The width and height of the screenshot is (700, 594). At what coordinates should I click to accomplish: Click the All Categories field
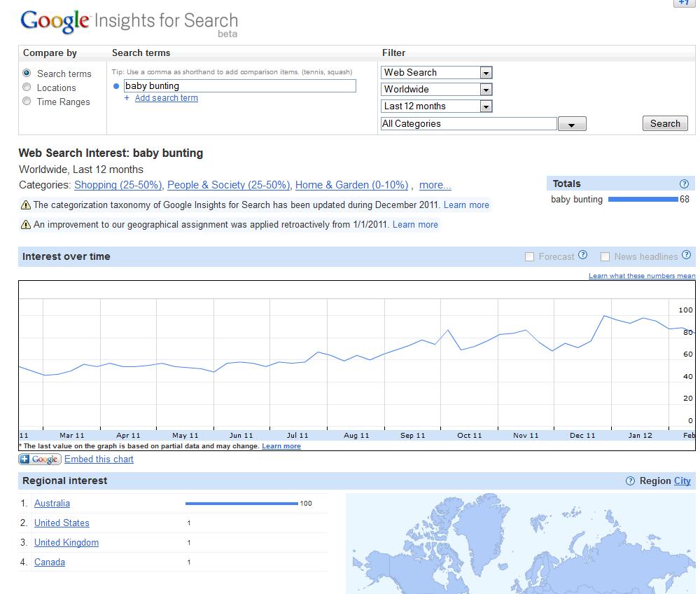[469, 124]
